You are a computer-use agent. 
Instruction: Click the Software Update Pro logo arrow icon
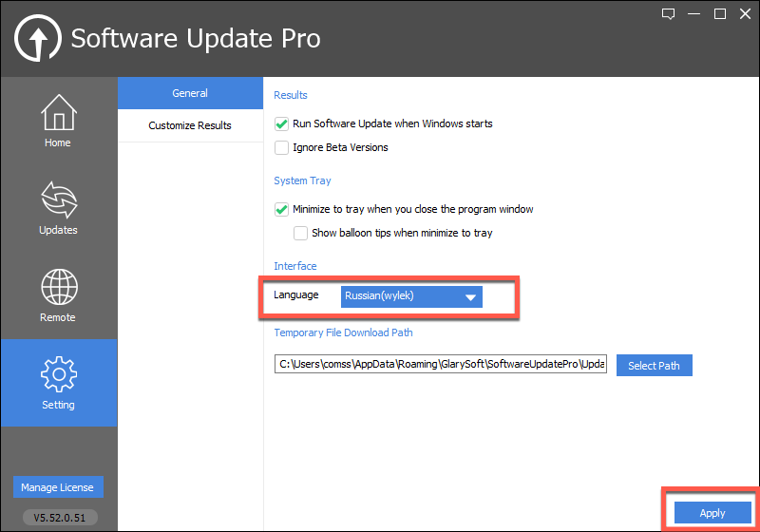pyautogui.click(x=38, y=38)
